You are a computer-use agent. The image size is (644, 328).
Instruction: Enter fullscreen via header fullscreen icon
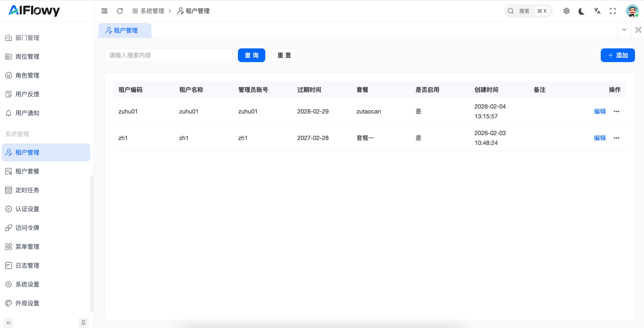click(x=613, y=11)
